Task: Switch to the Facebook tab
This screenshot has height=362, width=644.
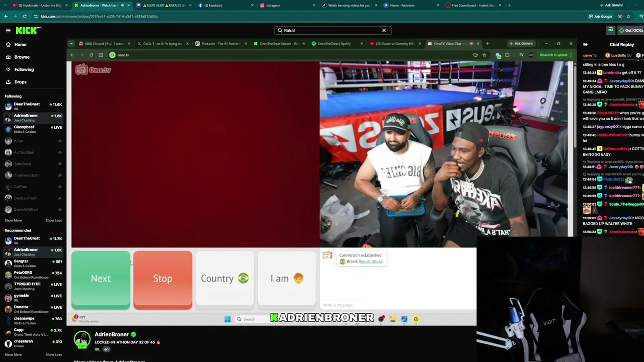Action: (224, 6)
